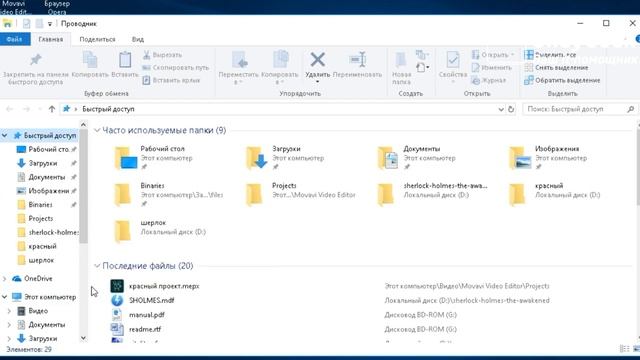Open the Загрузки folder tile
The image size is (640, 360).
pyautogui.click(x=285, y=158)
